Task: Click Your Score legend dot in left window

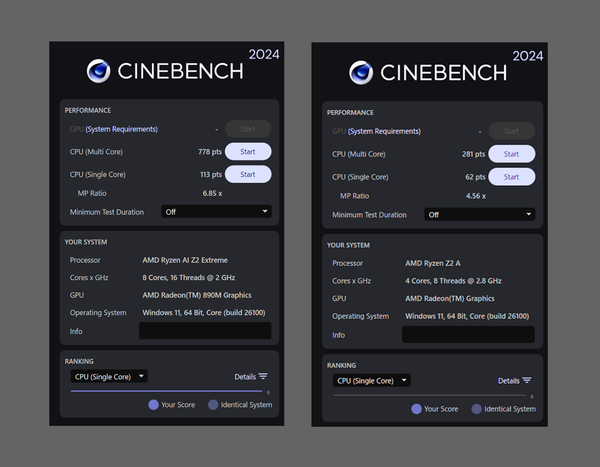Action: point(153,405)
